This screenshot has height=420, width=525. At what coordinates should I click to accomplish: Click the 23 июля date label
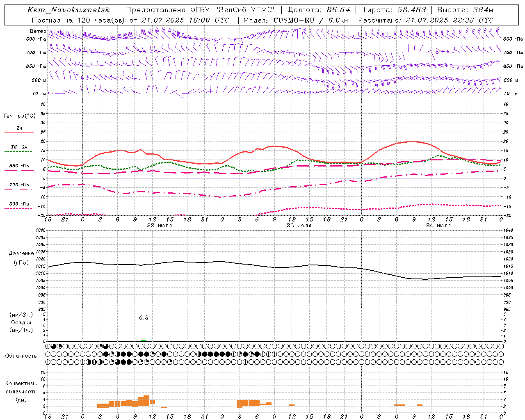299,226
